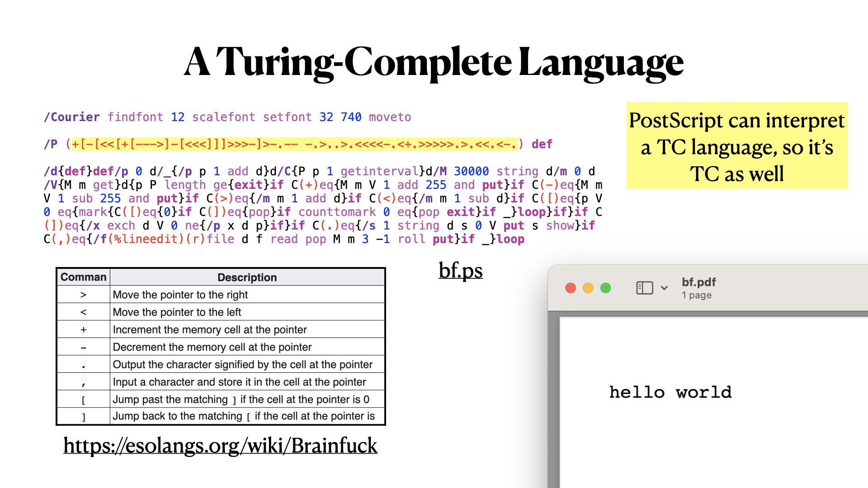Image resolution: width=868 pixels, height=488 pixels.
Task: Click the highlighted Brainfuck program string
Action: (294, 144)
